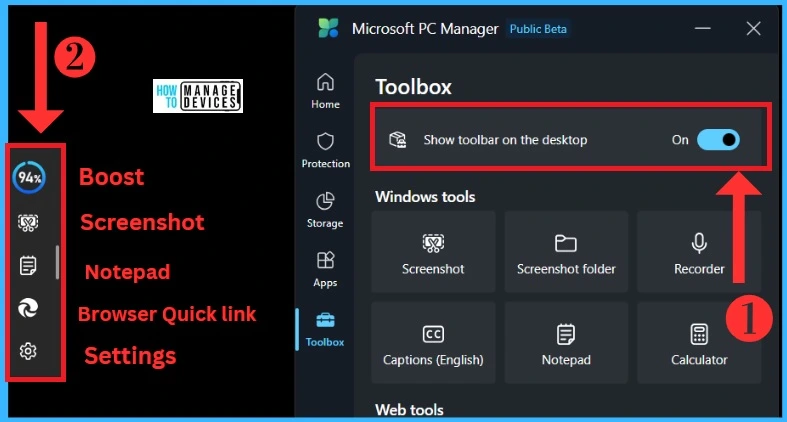Screen dimensions: 787x422
Task: Open the Protection section
Action: pos(325,150)
